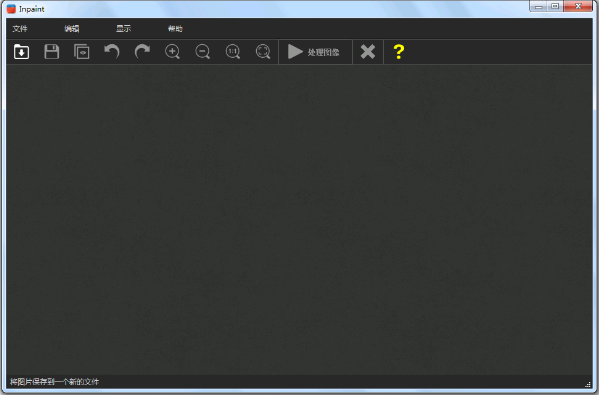599x395 pixels.
Task: Click the status bar text 将图片保存到一个新的文件
Action: point(54,382)
